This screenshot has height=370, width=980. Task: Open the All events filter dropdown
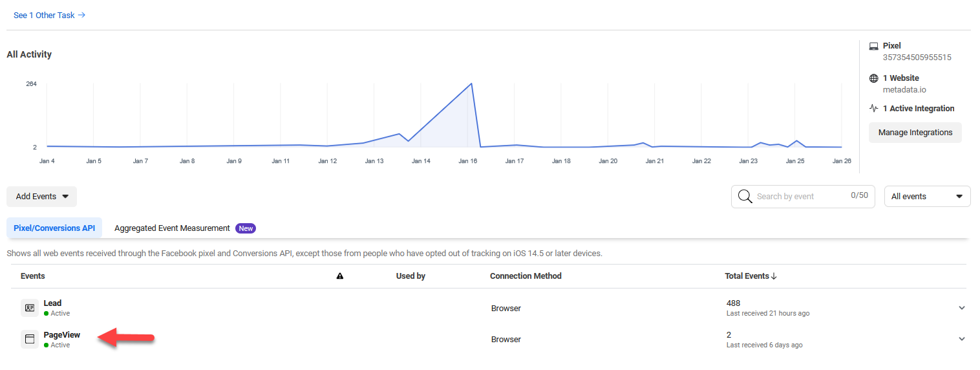tap(926, 197)
